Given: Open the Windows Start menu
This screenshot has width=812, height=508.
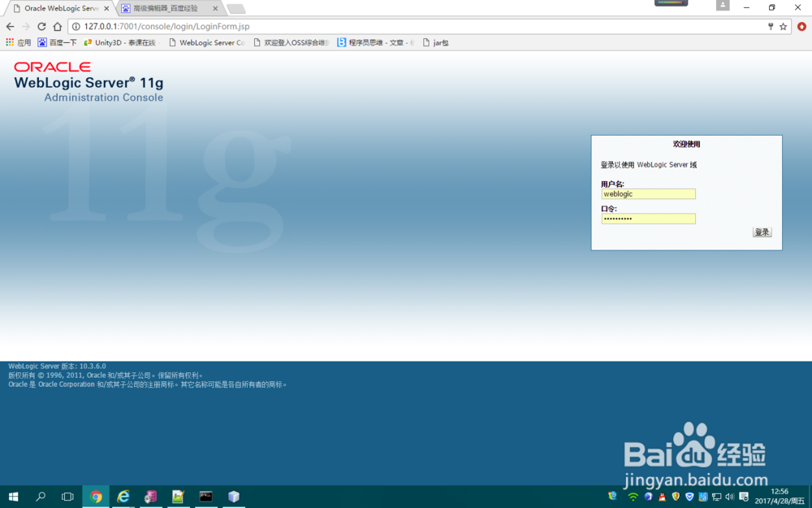Looking at the screenshot, I should coord(14,497).
